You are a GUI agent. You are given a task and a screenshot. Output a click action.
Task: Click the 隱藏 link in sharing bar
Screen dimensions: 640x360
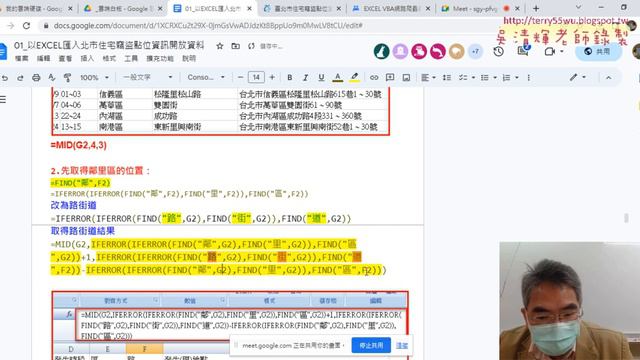click(x=402, y=345)
